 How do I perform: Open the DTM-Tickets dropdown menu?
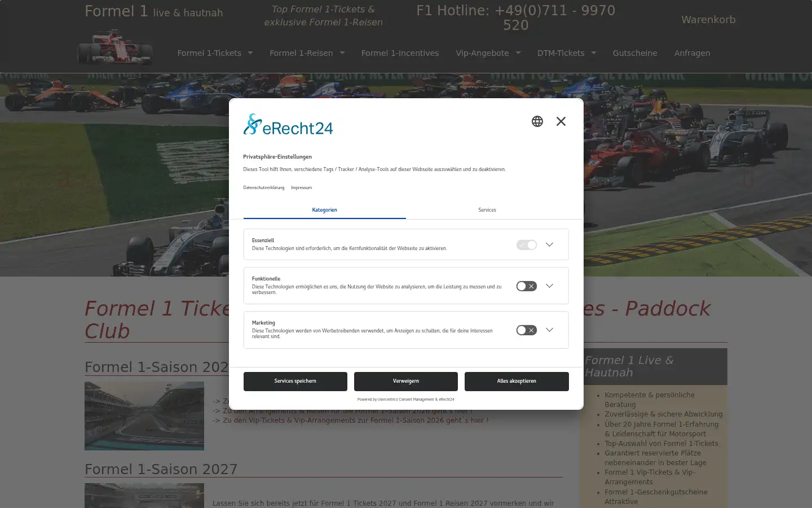[x=567, y=53]
